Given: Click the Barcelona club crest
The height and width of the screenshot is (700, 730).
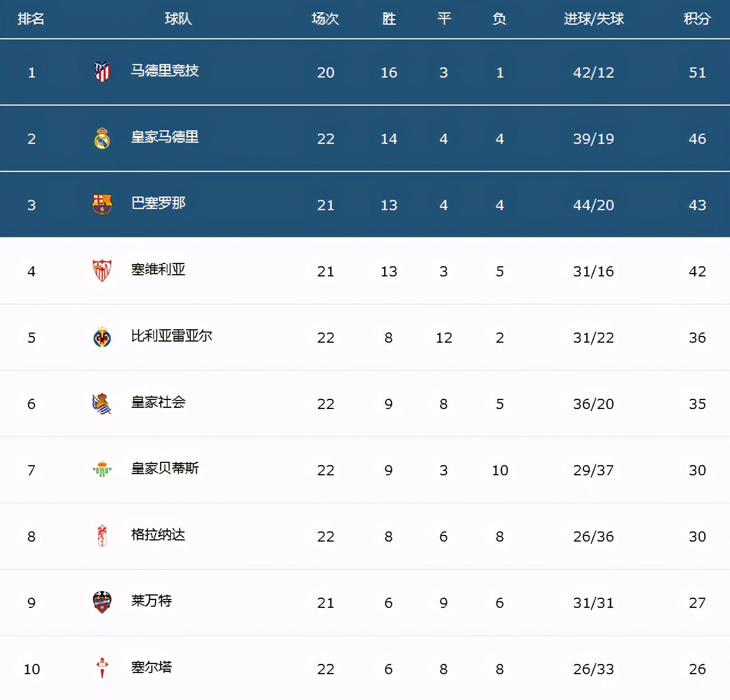Looking at the screenshot, I should (x=102, y=204).
